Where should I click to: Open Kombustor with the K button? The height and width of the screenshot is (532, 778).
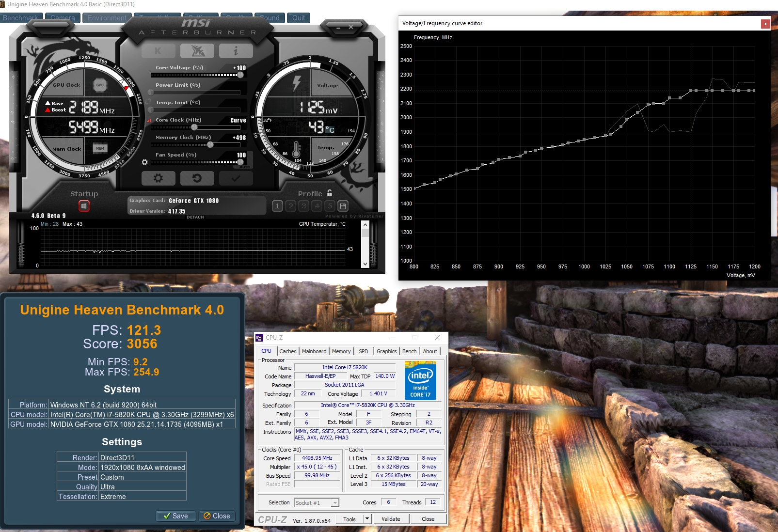(159, 50)
